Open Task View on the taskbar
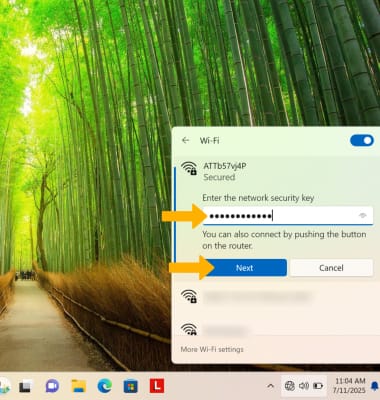 (26, 386)
